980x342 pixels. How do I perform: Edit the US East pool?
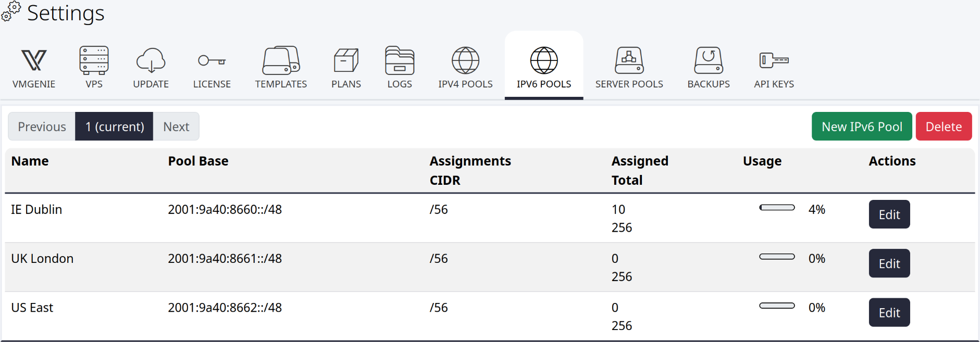coord(889,312)
